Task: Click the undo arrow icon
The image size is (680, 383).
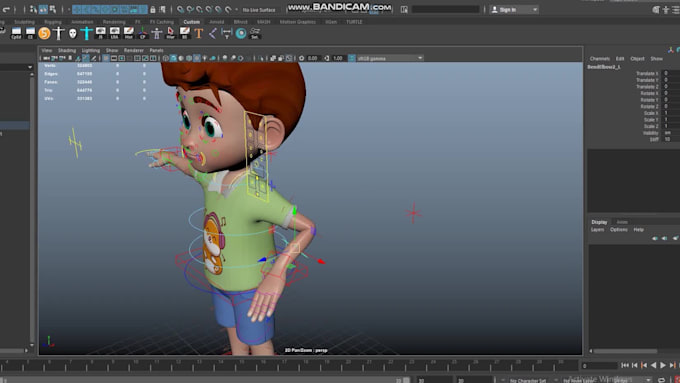Action: pos(6,9)
